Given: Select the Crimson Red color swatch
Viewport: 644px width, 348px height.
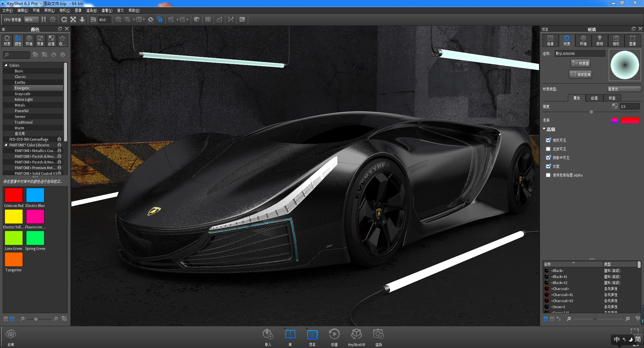Looking at the screenshot, I should (x=13, y=196).
